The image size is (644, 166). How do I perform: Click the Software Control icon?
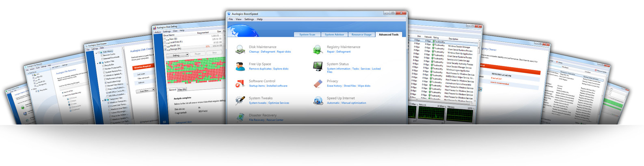[x=240, y=83]
